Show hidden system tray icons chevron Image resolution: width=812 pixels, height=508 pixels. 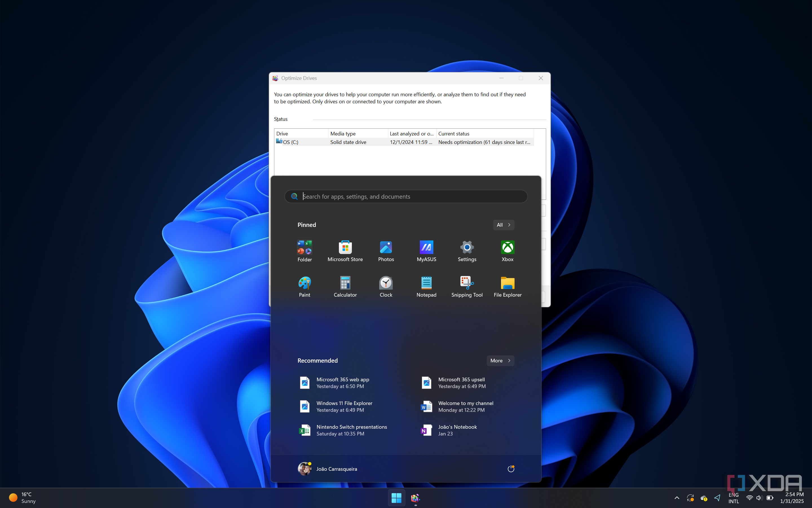click(677, 498)
